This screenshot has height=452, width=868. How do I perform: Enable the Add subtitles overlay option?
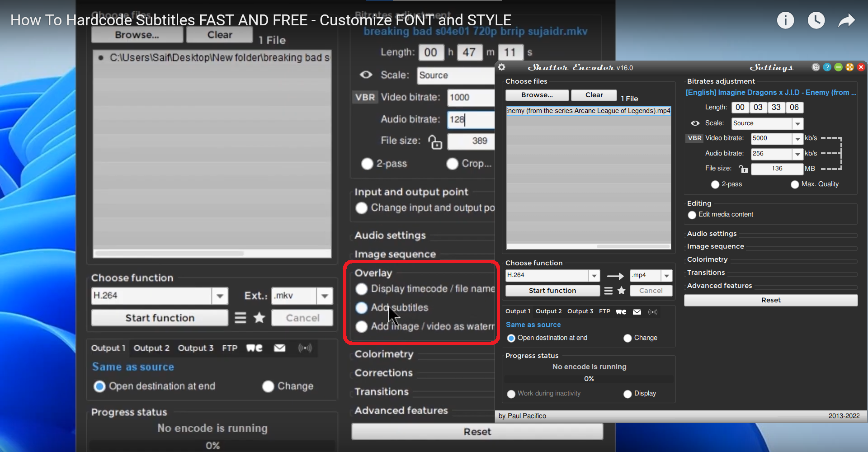(361, 308)
